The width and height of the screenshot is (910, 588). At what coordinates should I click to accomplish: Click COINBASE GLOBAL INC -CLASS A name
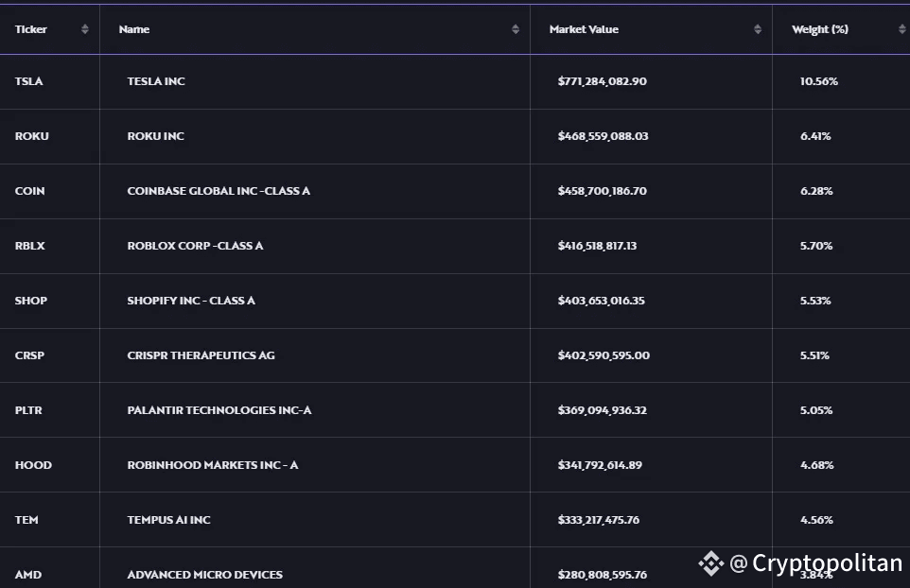tap(219, 191)
